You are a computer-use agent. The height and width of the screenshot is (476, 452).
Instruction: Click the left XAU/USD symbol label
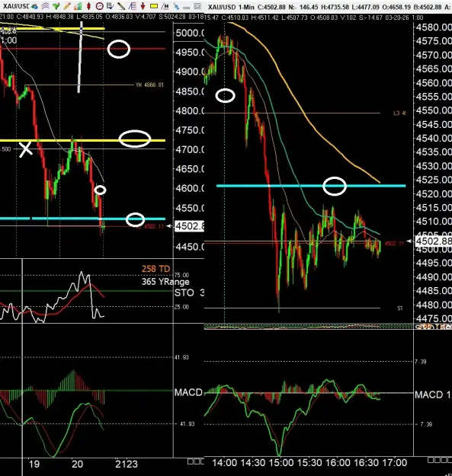(16, 6)
